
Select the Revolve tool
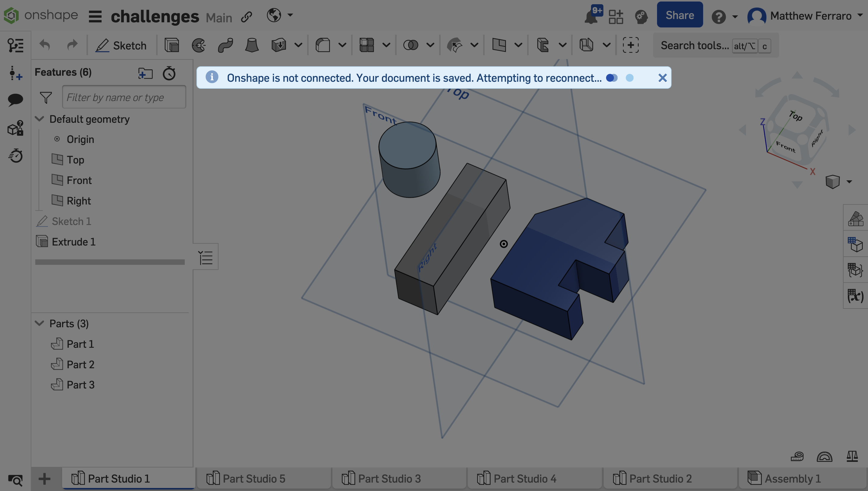click(199, 45)
